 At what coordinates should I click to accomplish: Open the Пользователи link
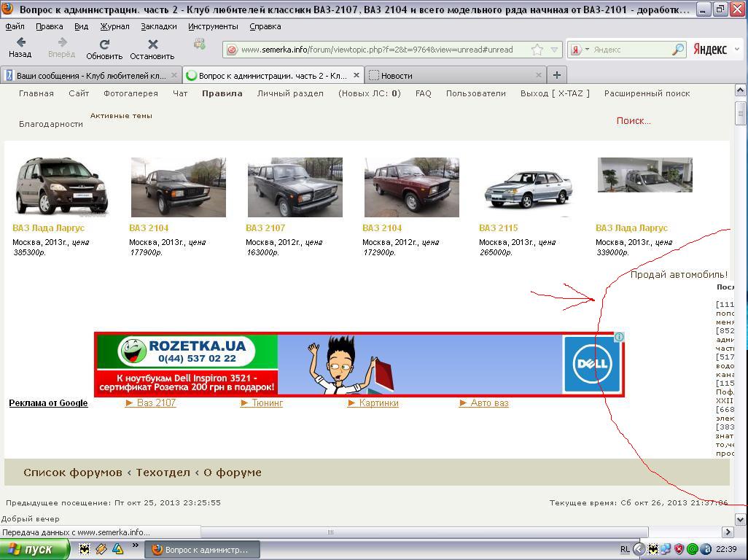point(475,93)
